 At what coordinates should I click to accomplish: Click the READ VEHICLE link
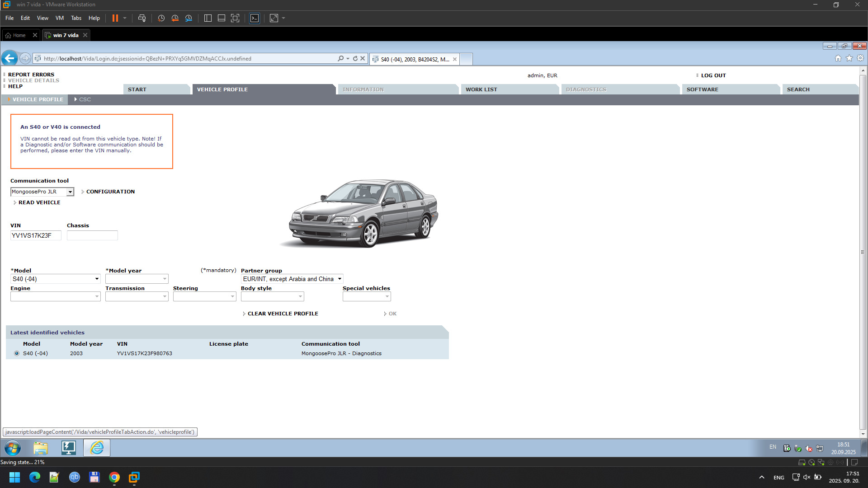point(39,202)
